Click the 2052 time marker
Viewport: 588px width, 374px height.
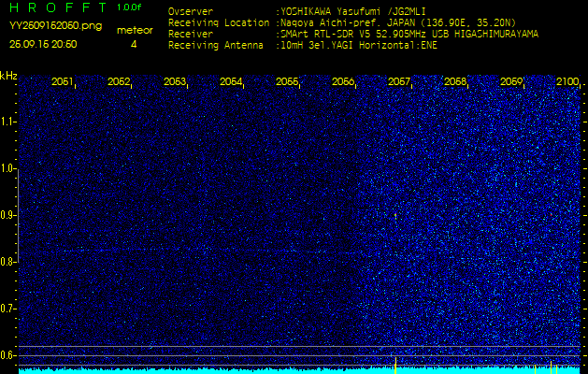coord(119,81)
